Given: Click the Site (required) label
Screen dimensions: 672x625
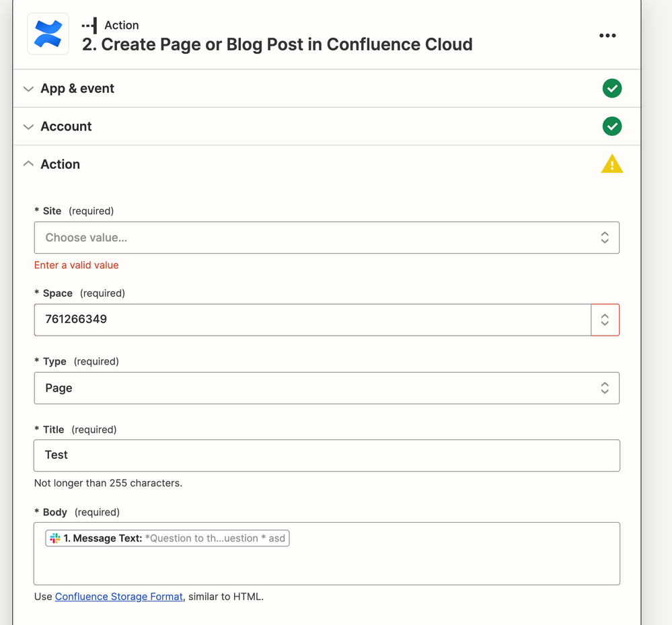Looking at the screenshot, I should tap(74, 211).
